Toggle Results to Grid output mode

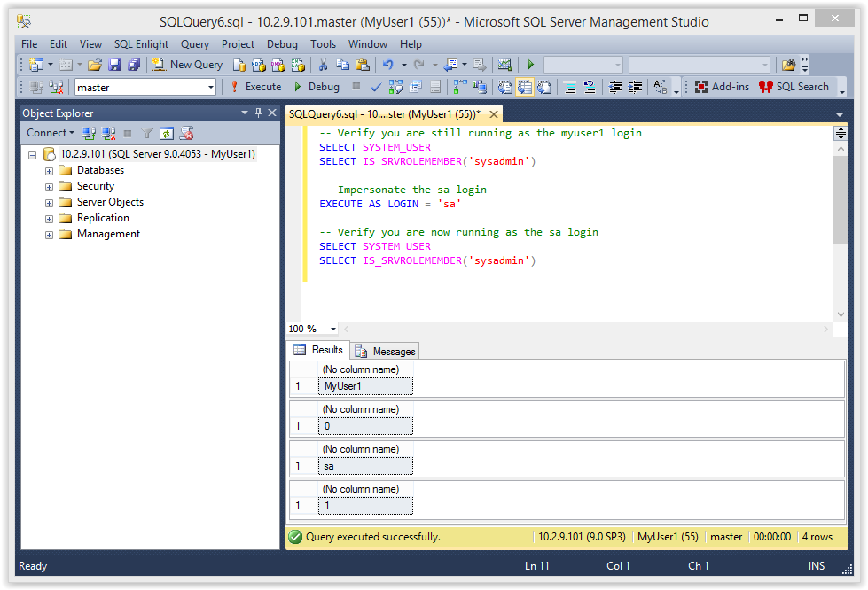click(524, 87)
